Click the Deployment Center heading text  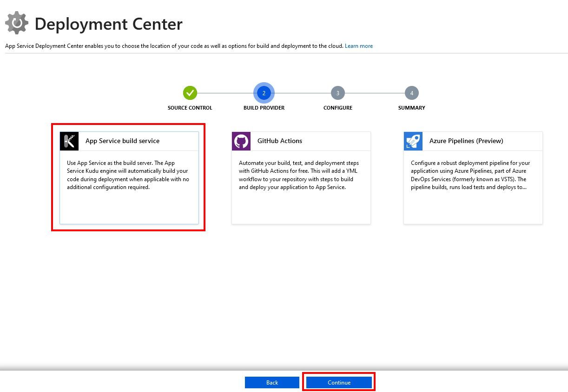[108, 24]
